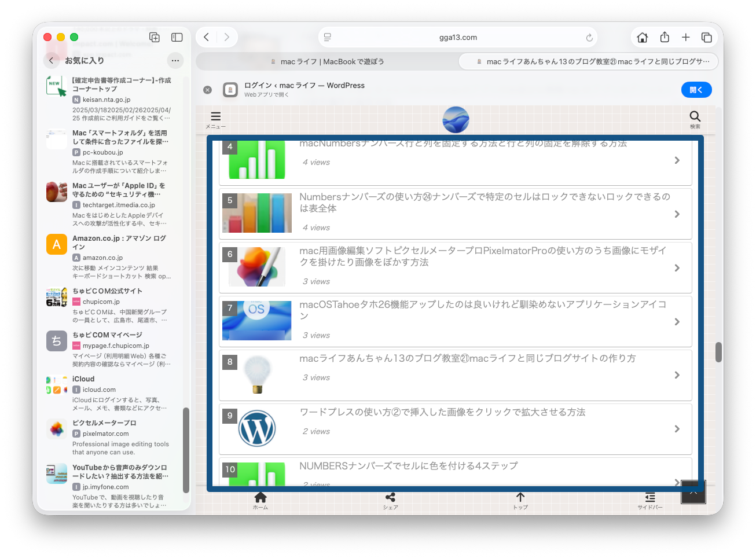
Task: Expand the Pixelmator Pro article chevron
Action: click(x=677, y=268)
